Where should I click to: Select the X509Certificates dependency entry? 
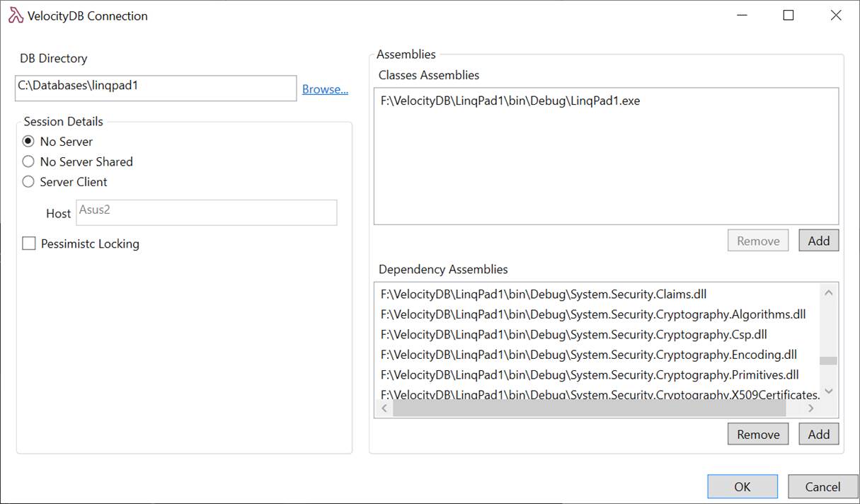click(x=600, y=394)
